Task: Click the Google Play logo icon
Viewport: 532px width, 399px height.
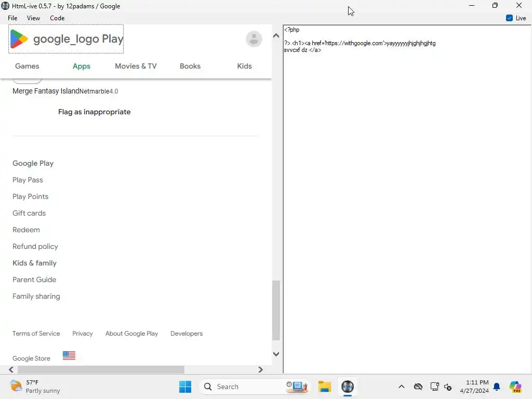Action: (19, 38)
